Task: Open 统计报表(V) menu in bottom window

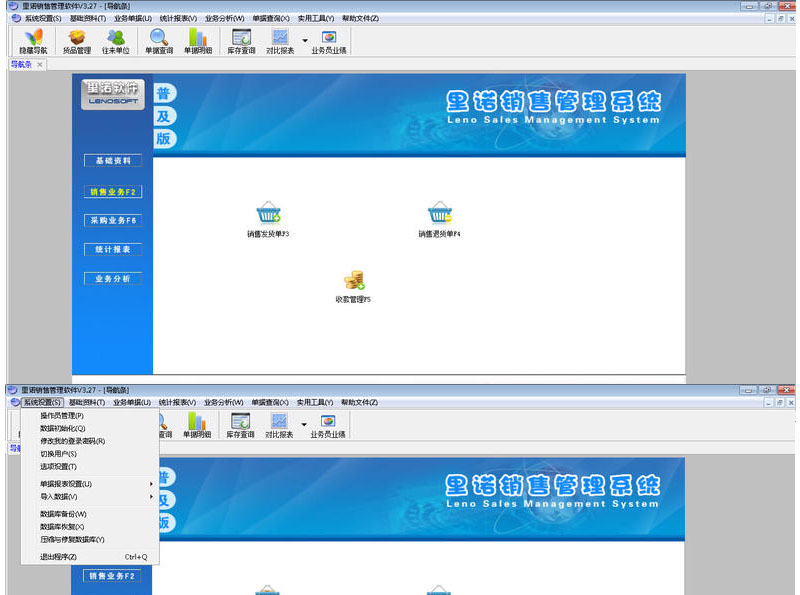Action: click(177, 403)
